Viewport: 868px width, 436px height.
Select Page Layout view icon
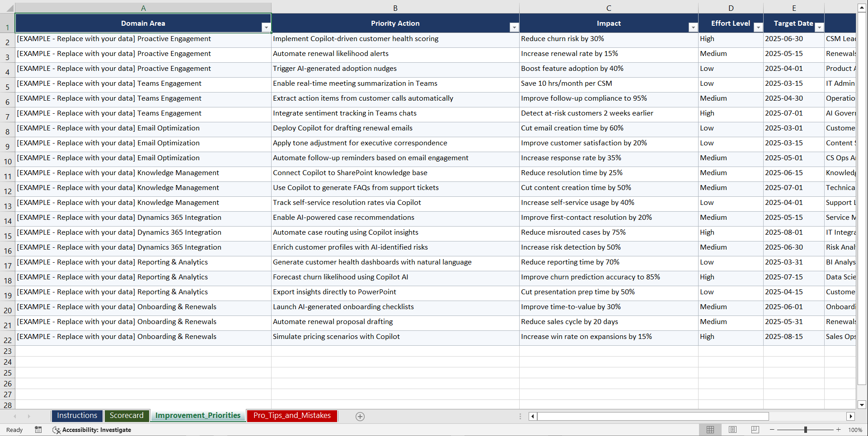pyautogui.click(x=732, y=430)
